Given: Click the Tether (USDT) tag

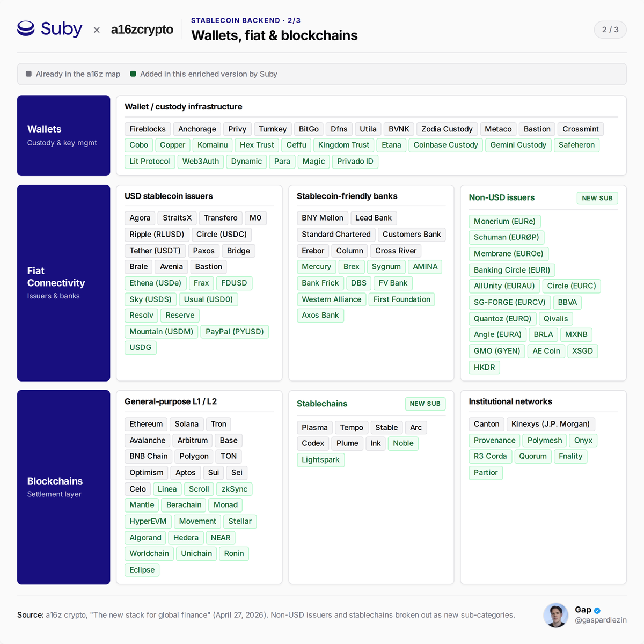Looking at the screenshot, I should tap(155, 251).
